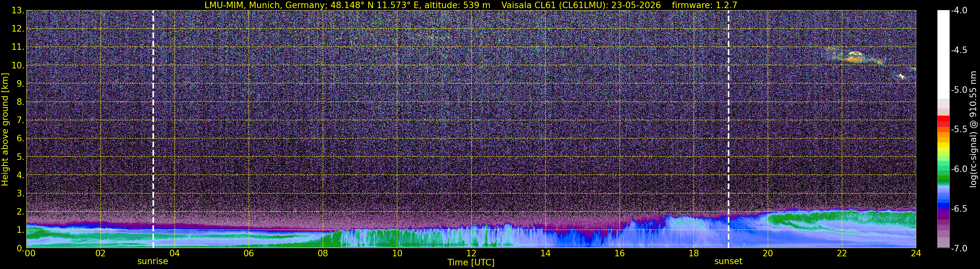Click the -6.0 colorbar tick label
The height and width of the screenshot is (269, 980).
click(x=959, y=169)
